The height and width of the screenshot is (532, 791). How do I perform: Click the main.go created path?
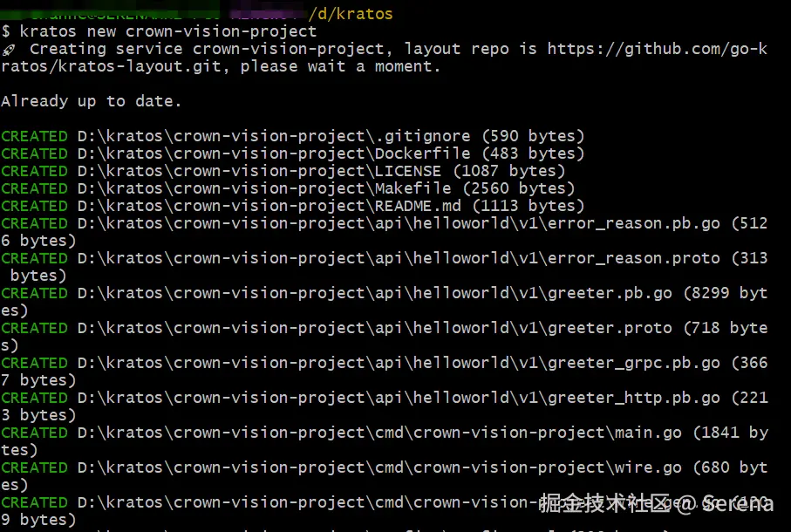point(379,433)
